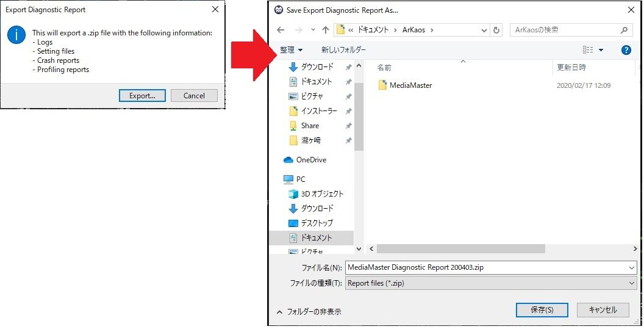Viewport: 644px width, 329px height.
Task: Select PC in navigation pane
Action: click(x=301, y=179)
